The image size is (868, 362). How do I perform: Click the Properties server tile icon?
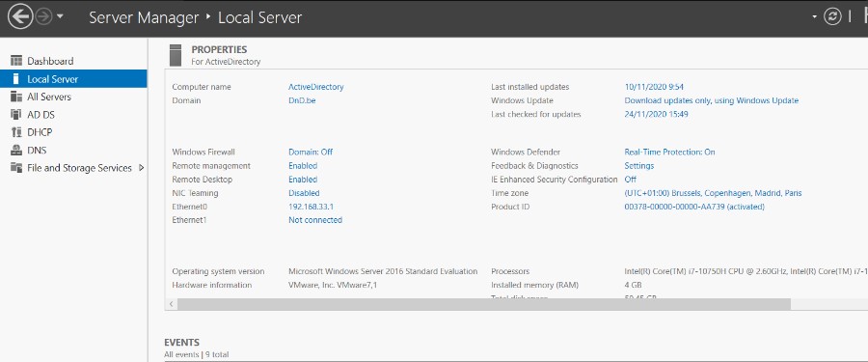pos(176,55)
